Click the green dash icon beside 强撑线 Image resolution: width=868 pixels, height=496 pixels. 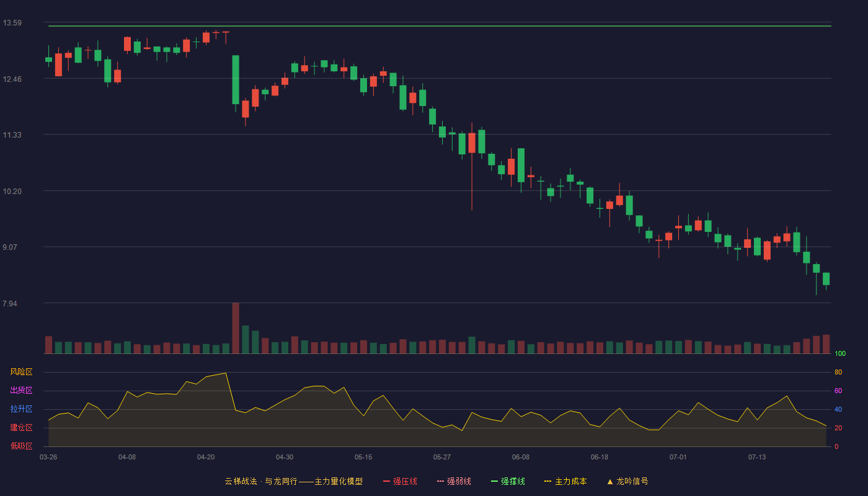pos(494,481)
